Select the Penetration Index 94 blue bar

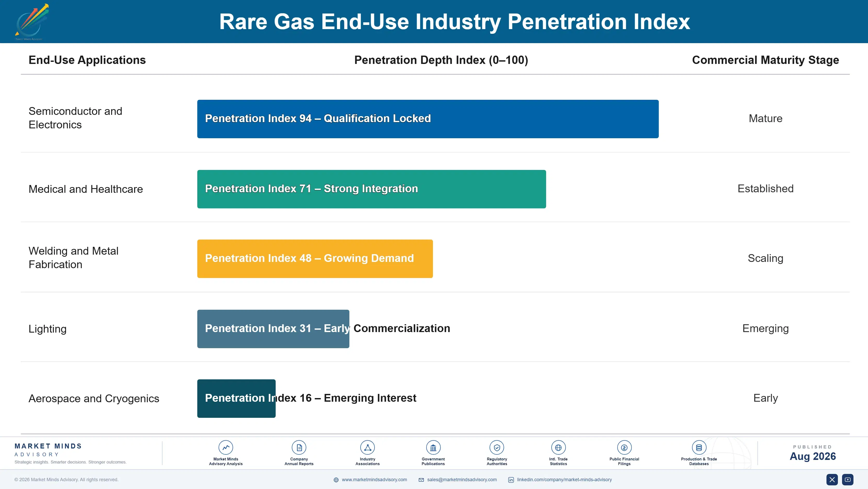428,119
